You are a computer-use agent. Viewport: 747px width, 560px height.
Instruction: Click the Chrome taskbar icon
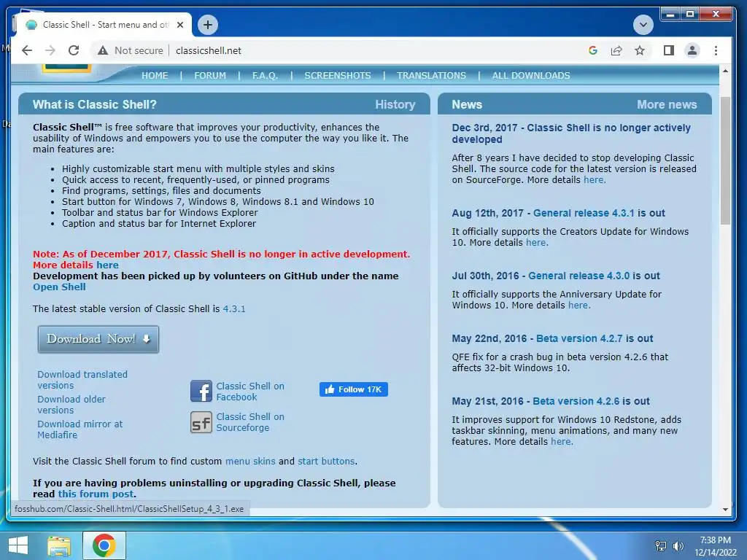(x=104, y=545)
